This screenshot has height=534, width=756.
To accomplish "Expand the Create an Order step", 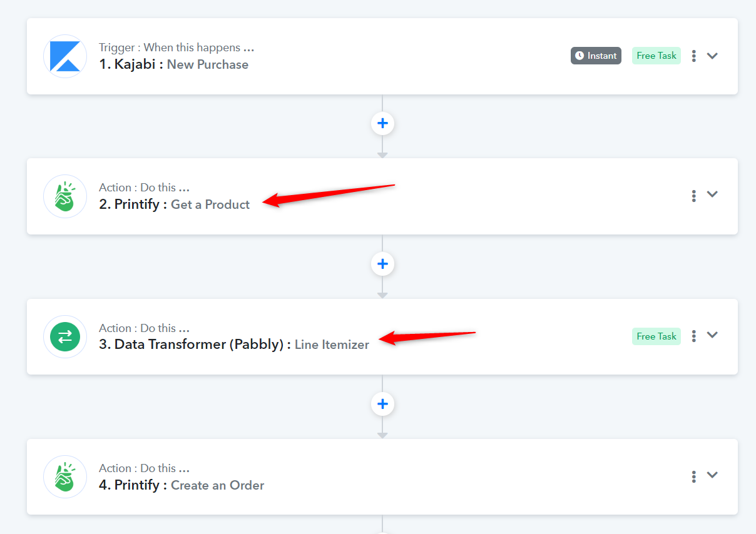I will 712,475.
